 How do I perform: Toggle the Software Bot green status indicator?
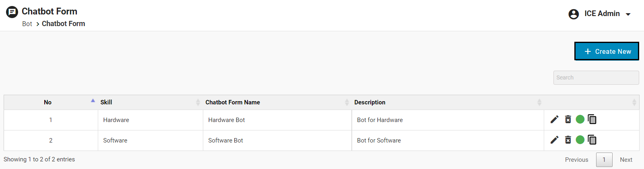click(580, 140)
